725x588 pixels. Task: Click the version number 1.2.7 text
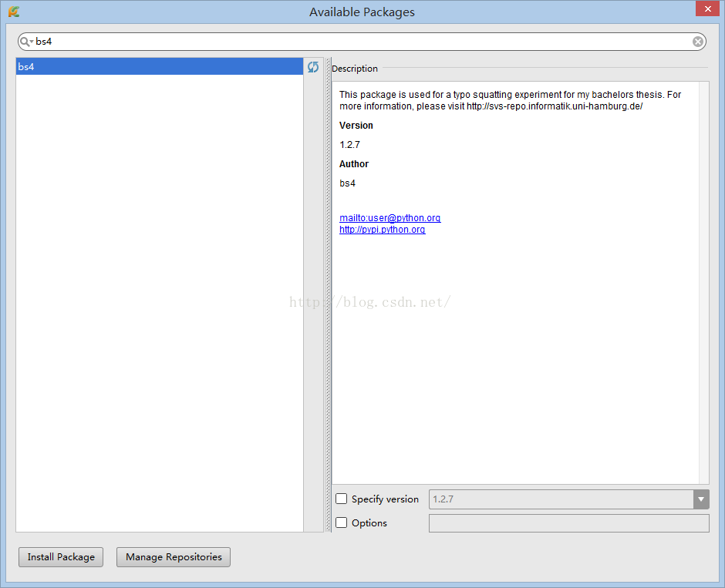click(349, 145)
